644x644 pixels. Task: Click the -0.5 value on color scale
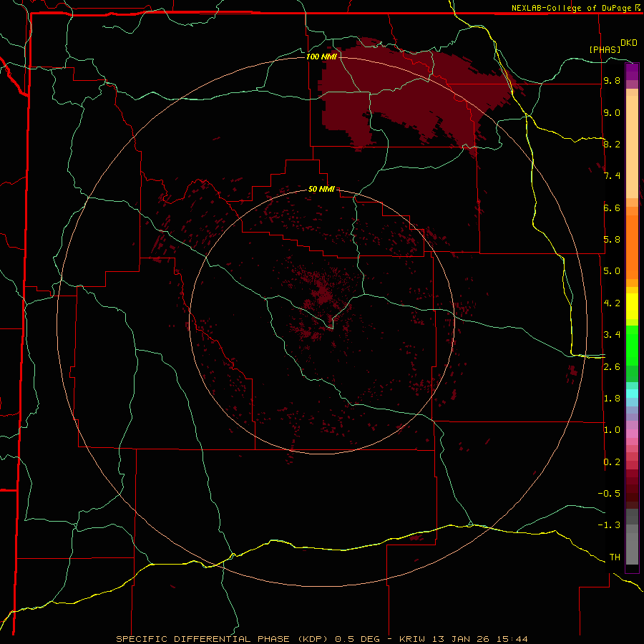click(609, 494)
